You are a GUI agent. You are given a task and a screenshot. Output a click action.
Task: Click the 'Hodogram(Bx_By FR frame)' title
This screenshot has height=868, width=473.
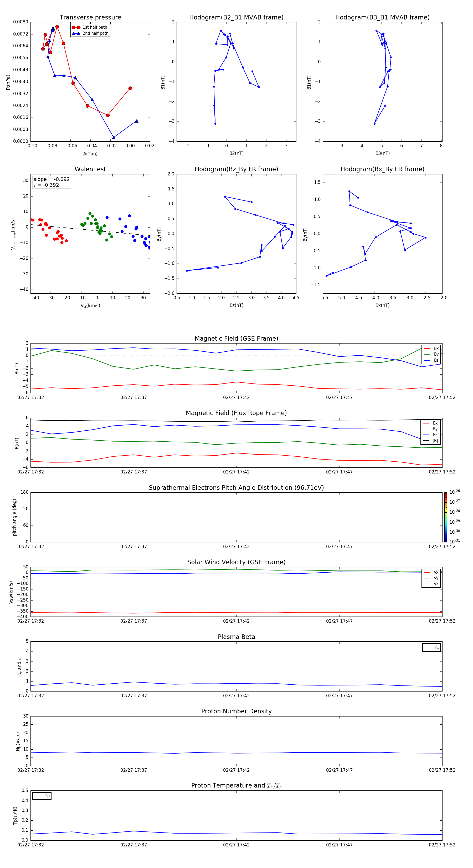(x=382, y=169)
